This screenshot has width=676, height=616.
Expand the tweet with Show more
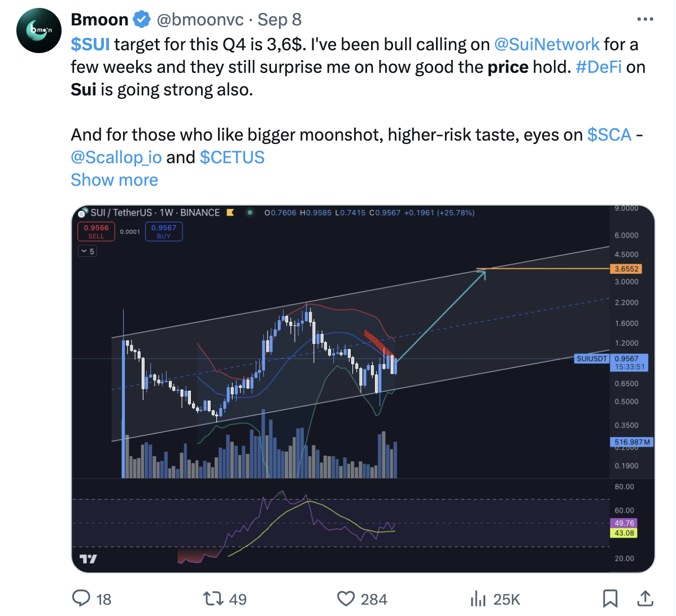[114, 180]
